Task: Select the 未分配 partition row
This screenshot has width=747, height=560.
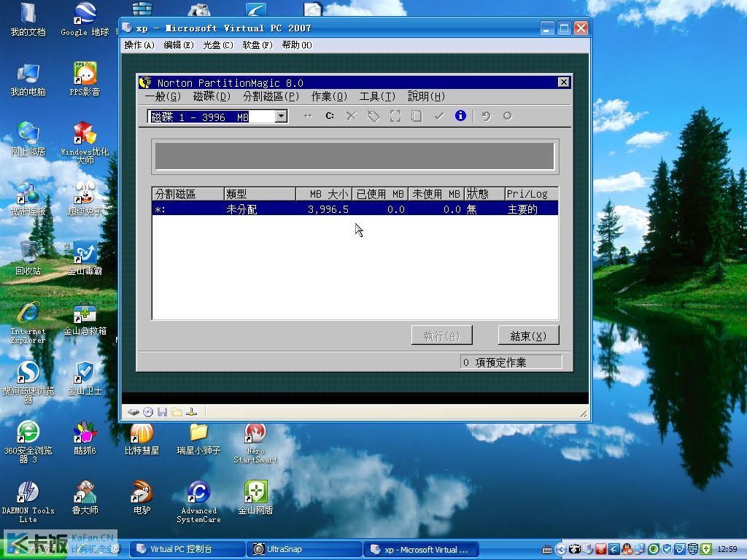Action: [355, 209]
